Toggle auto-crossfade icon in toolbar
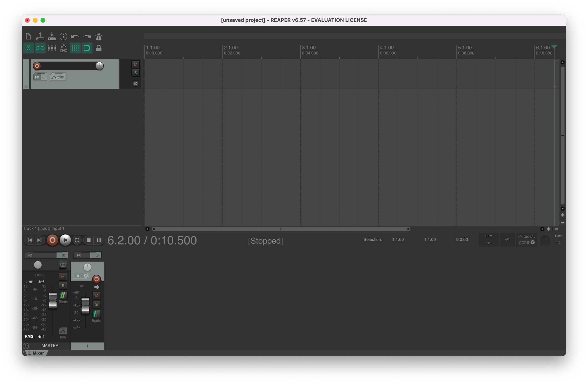588x385 pixels. pos(28,48)
